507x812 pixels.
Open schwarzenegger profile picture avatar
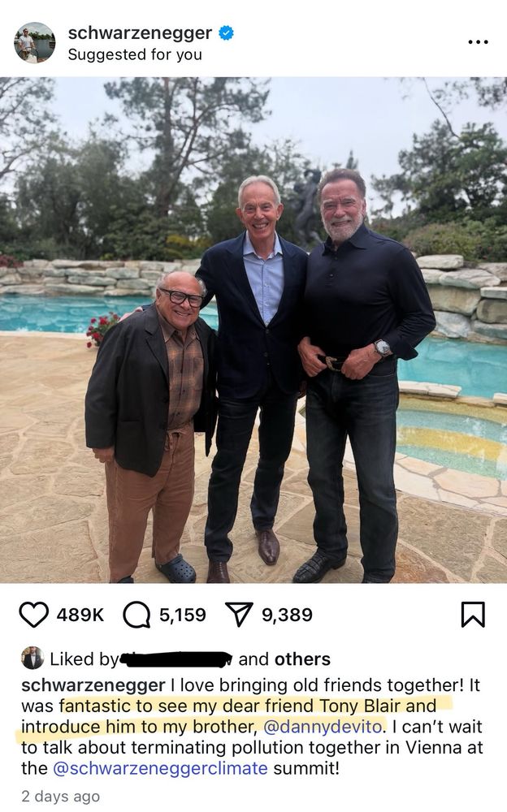pos(34,42)
